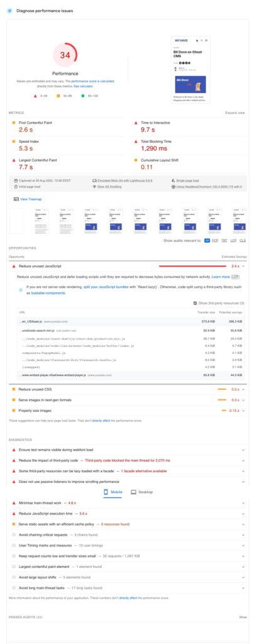Open View Treemap button
The width and height of the screenshot is (259, 644).
28,199
